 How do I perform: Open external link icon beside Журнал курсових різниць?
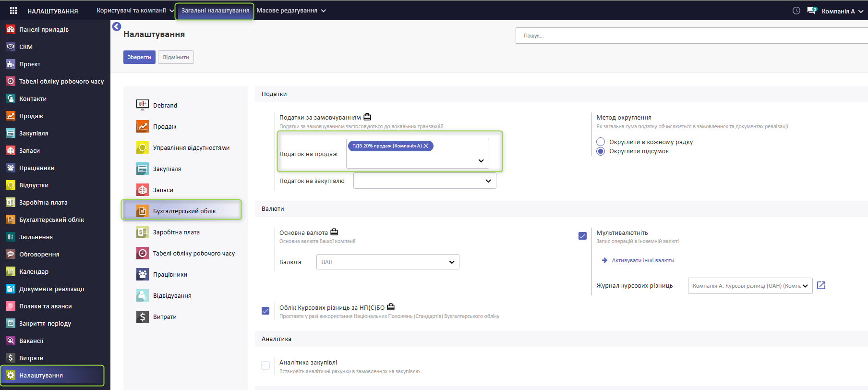coord(821,285)
